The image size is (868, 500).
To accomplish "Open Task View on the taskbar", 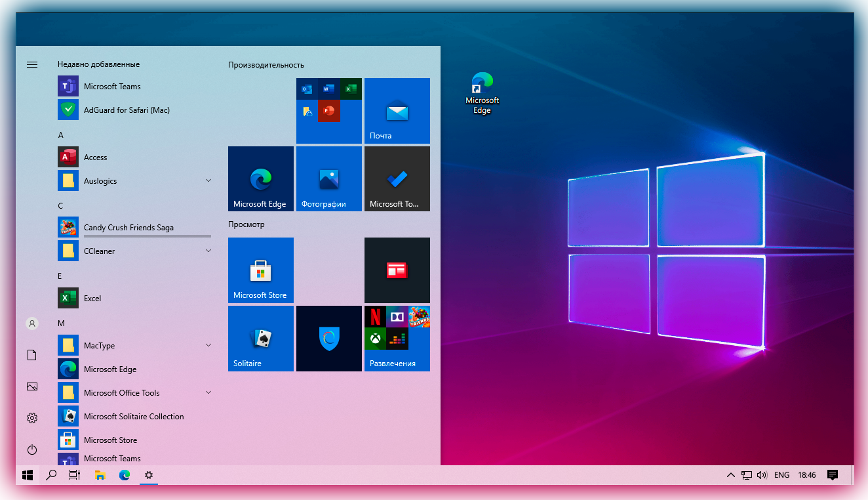I will coord(75,475).
